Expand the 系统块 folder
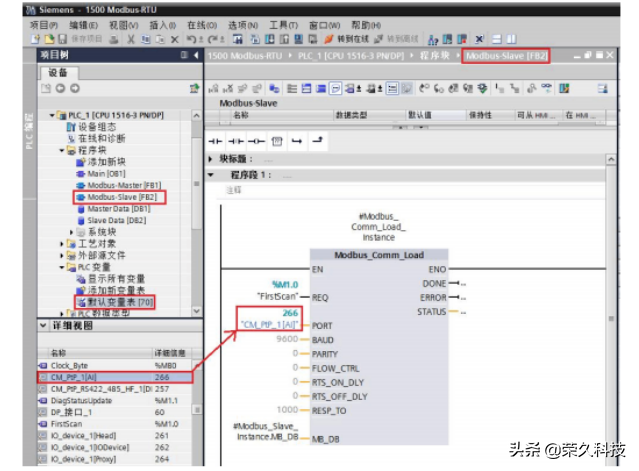Viewport: 639px width, 471px height. tap(72, 232)
